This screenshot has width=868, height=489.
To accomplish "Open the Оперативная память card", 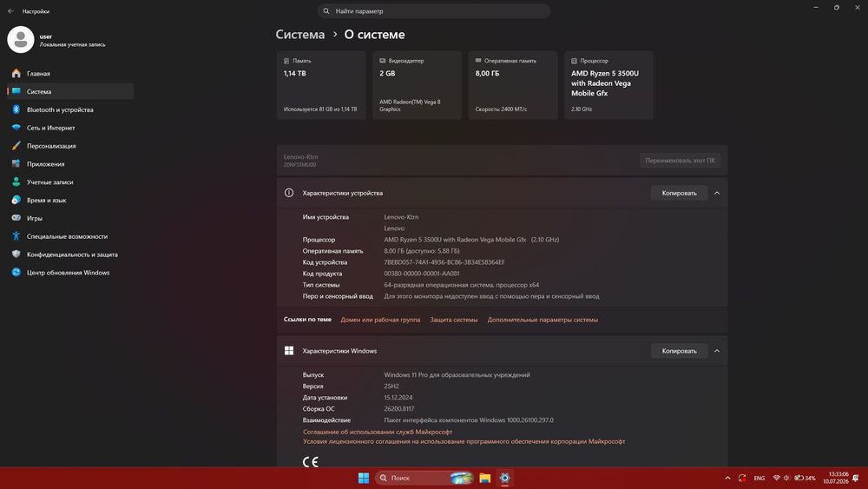I will pos(513,85).
